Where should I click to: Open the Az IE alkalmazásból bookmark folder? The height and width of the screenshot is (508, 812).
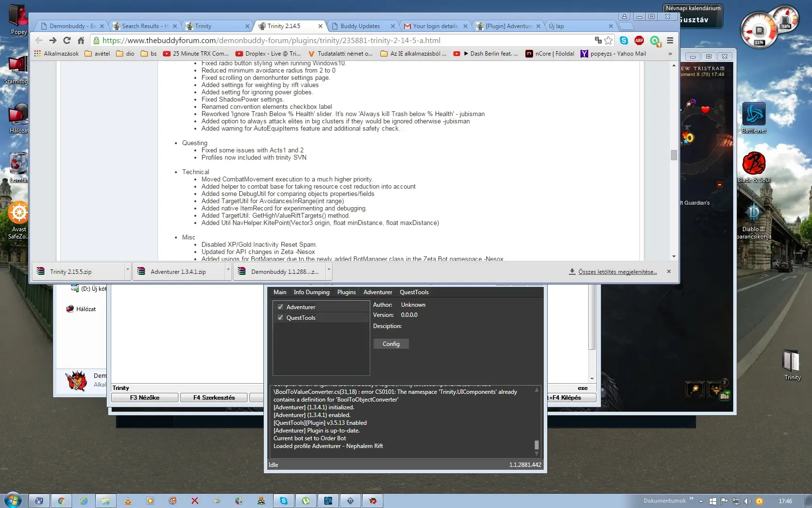click(413, 54)
